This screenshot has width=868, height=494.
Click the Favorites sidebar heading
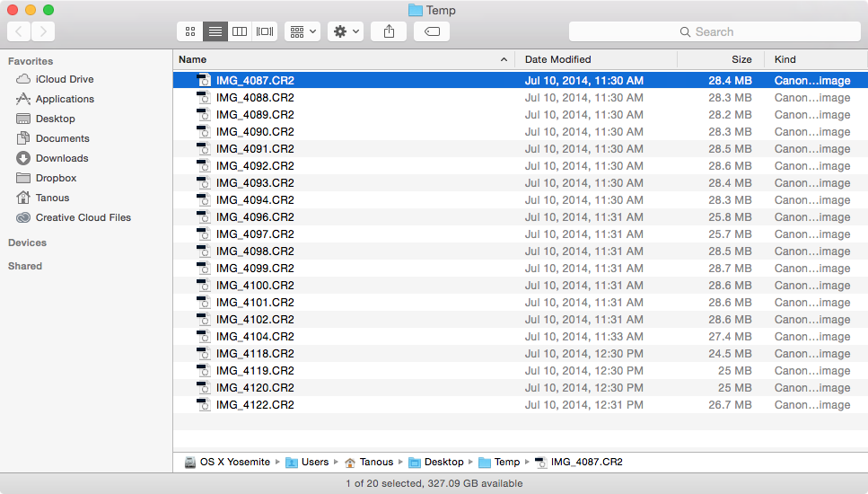click(x=31, y=61)
